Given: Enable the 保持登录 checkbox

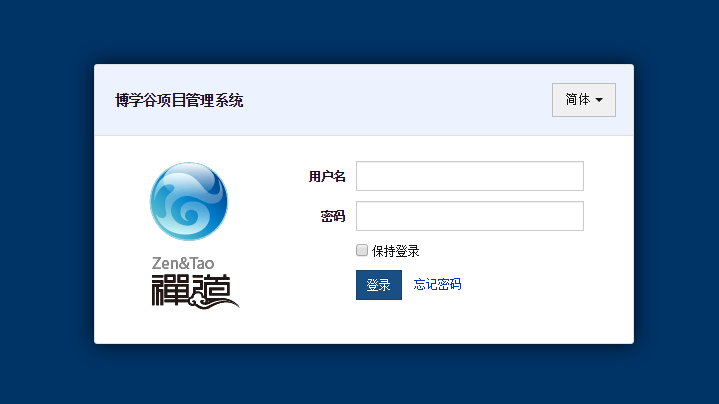Looking at the screenshot, I should point(362,250).
